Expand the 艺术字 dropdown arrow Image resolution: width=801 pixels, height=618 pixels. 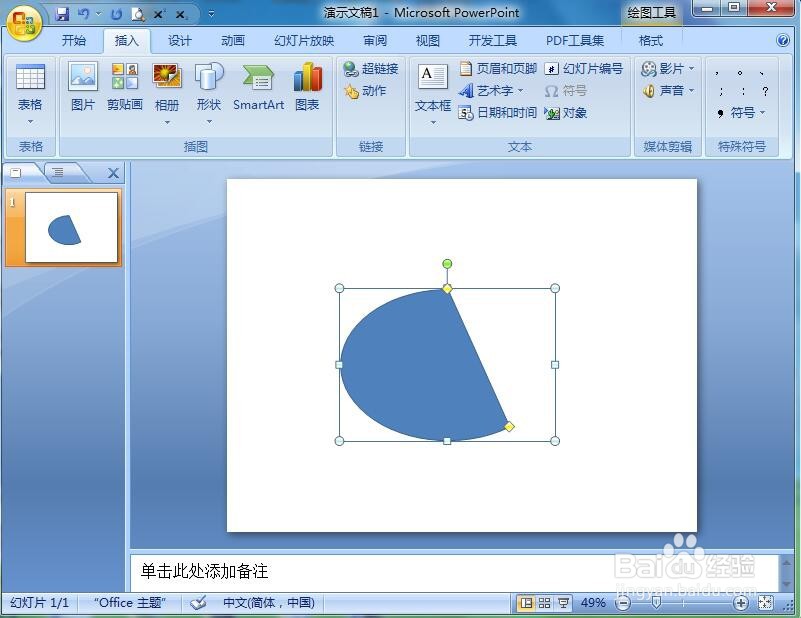click(x=521, y=91)
